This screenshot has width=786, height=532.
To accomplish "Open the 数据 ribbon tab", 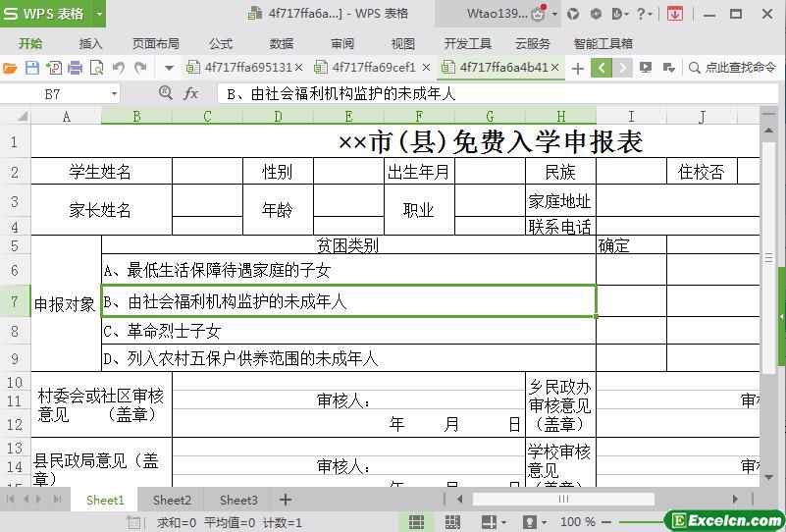I will click(282, 43).
